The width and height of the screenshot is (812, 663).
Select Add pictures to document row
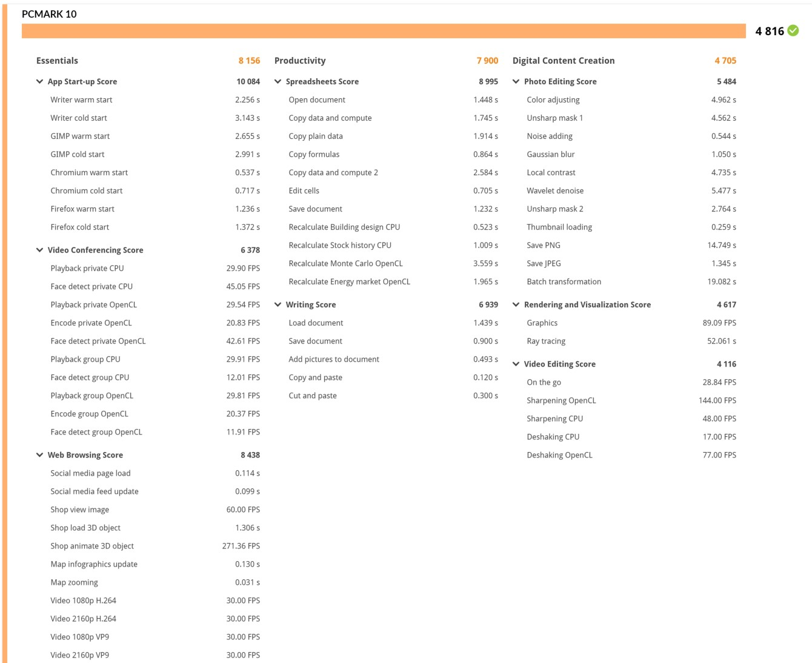[x=393, y=359]
